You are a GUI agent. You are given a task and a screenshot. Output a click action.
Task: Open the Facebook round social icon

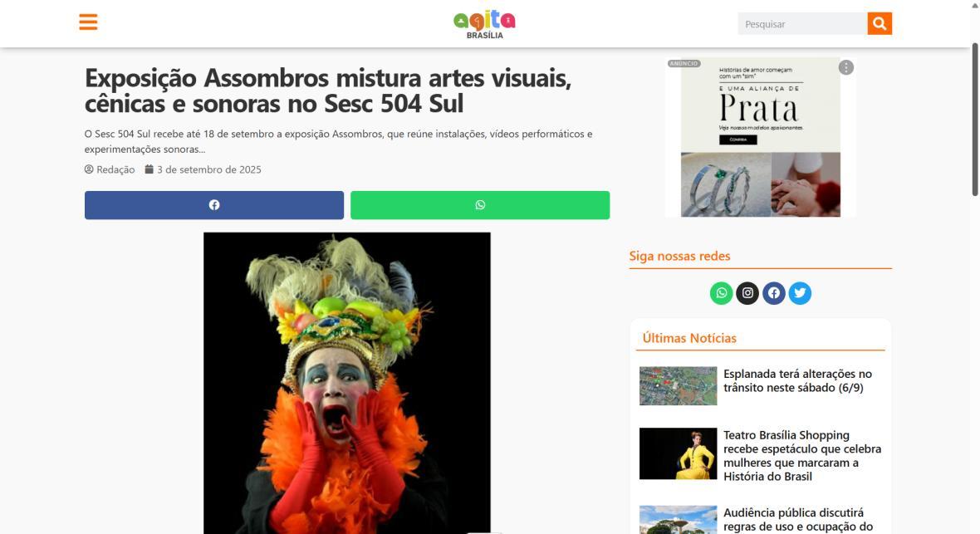[x=774, y=292]
